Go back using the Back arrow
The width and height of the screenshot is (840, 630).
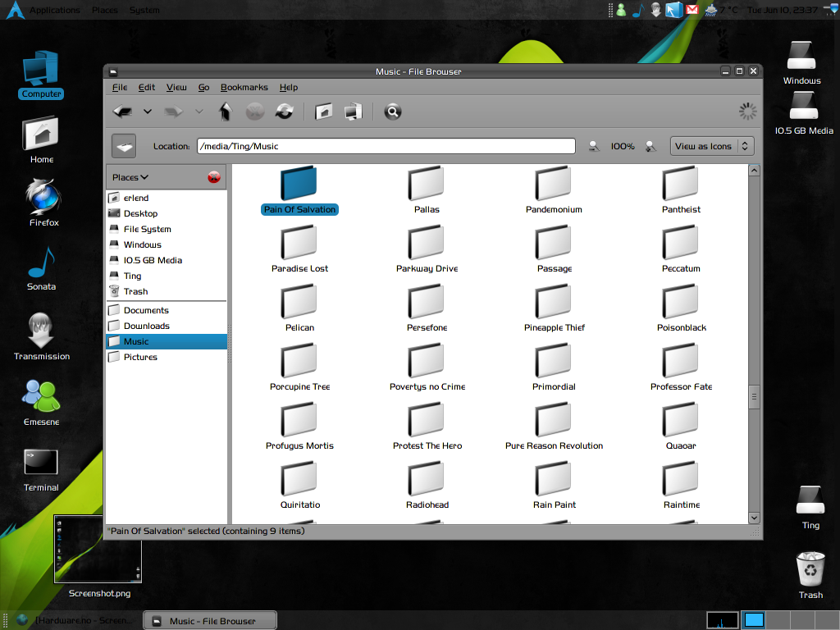123,112
